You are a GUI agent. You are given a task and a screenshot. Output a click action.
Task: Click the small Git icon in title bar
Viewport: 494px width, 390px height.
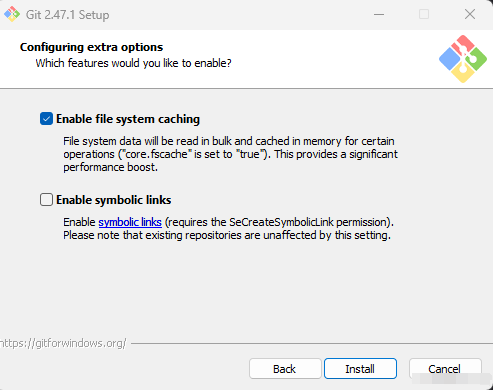point(12,14)
